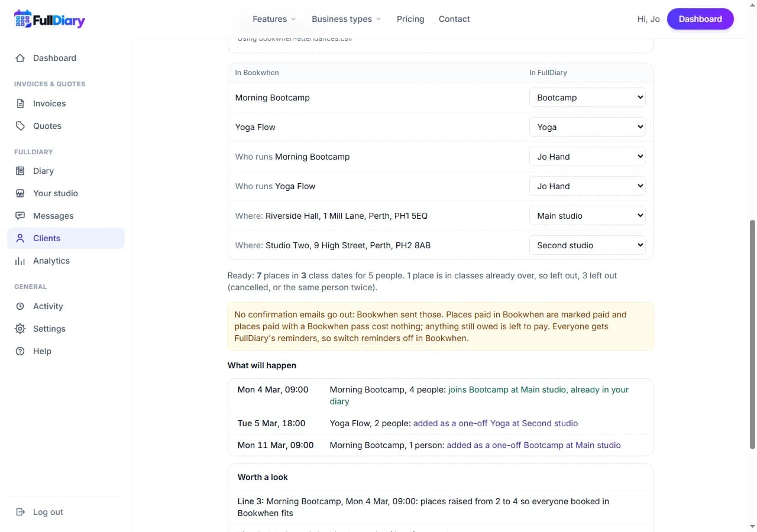Open Your studio in the sidebar
Image resolution: width=757 pixels, height=532 pixels.
pos(66,193)
